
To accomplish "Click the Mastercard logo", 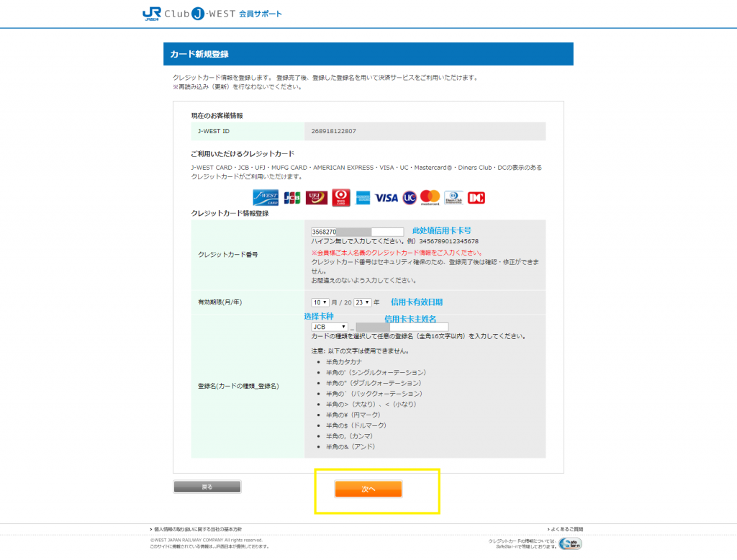I will click(x=430, y=197).
